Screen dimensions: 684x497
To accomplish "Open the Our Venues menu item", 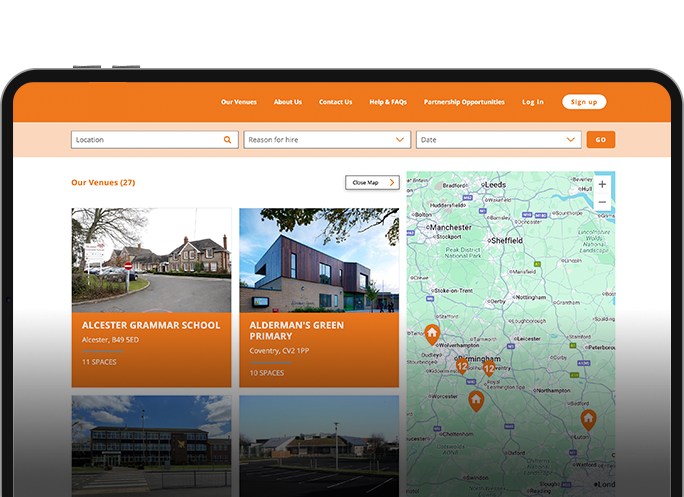I will [239, 102].
